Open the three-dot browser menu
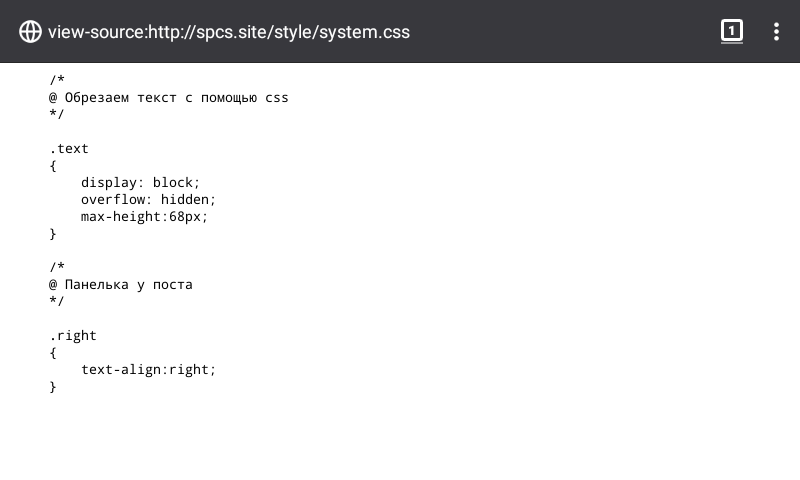This screenshot has width=800, height=480. coord(776,31)
